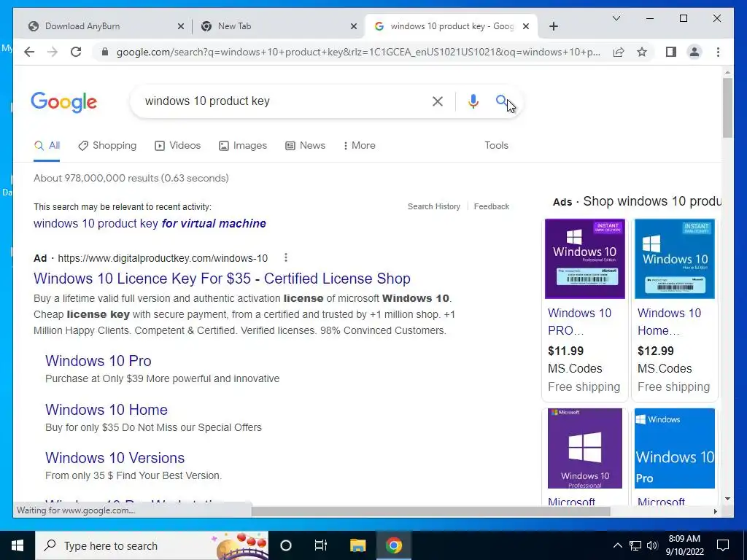Select the All results tab

coord(47,145)
